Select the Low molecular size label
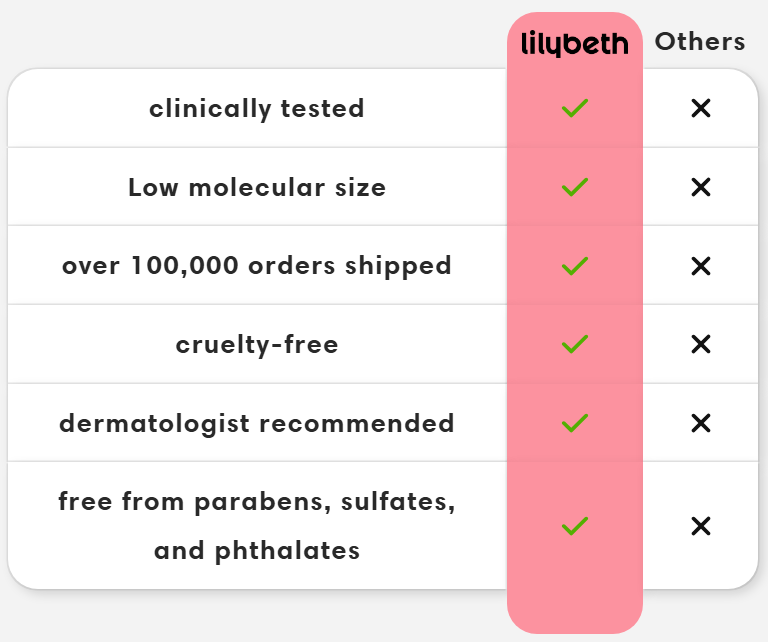The image size is (768, 642). [257, 188]
